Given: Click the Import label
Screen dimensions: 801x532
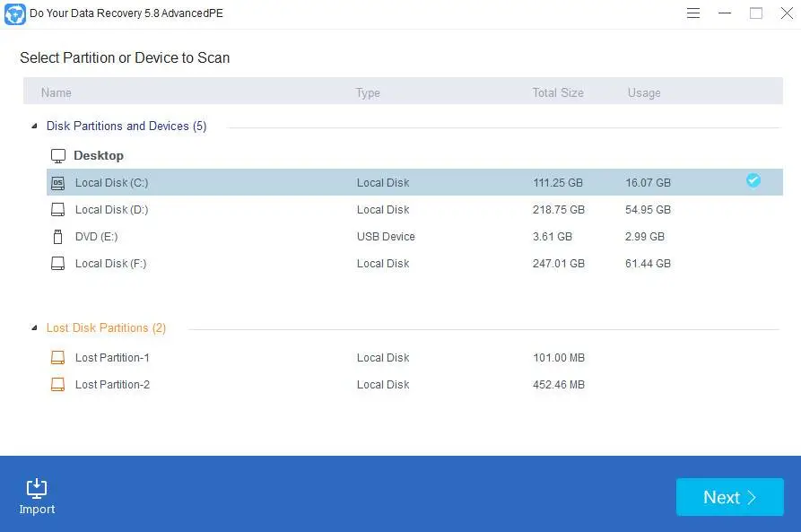Looking at the screenshot, I should [x=37, y=509].
